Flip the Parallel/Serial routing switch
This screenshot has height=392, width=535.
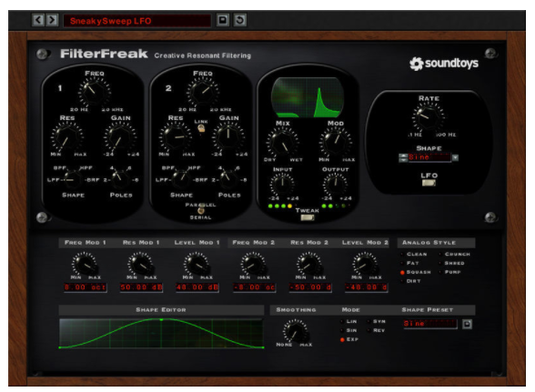click(201, 209)
